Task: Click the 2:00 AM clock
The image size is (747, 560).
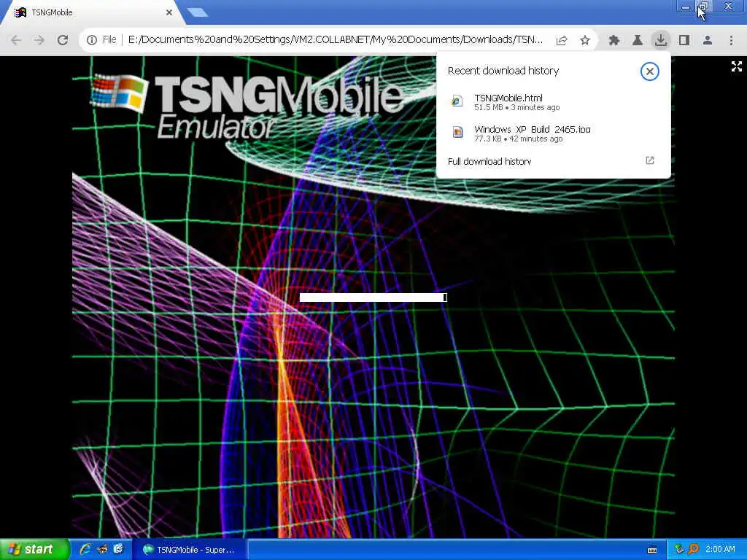Action: coord(720,550)
